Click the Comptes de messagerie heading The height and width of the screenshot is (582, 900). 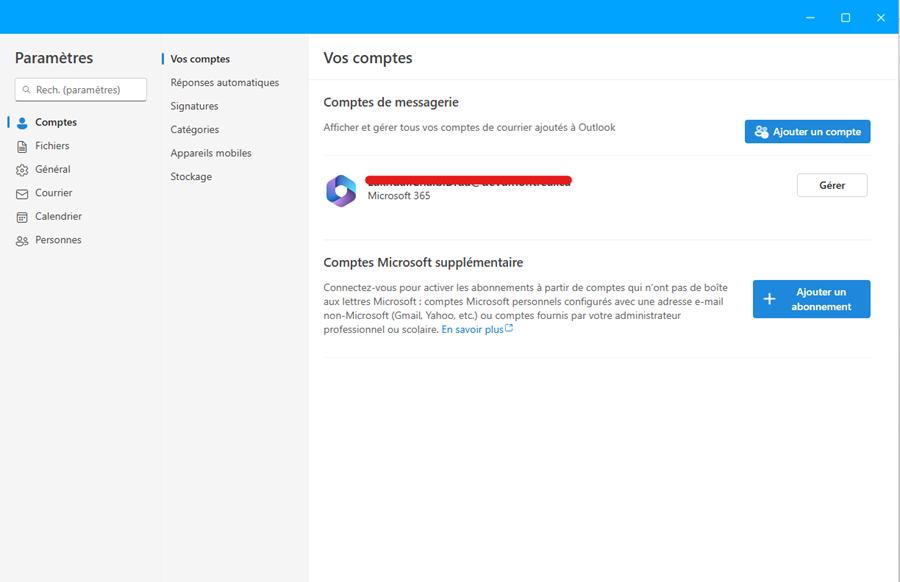point(391,102)
